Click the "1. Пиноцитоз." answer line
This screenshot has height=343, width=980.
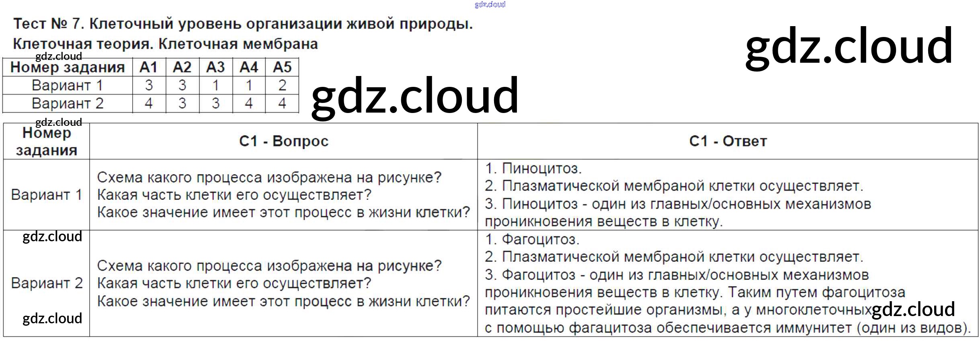pos(533,168)
